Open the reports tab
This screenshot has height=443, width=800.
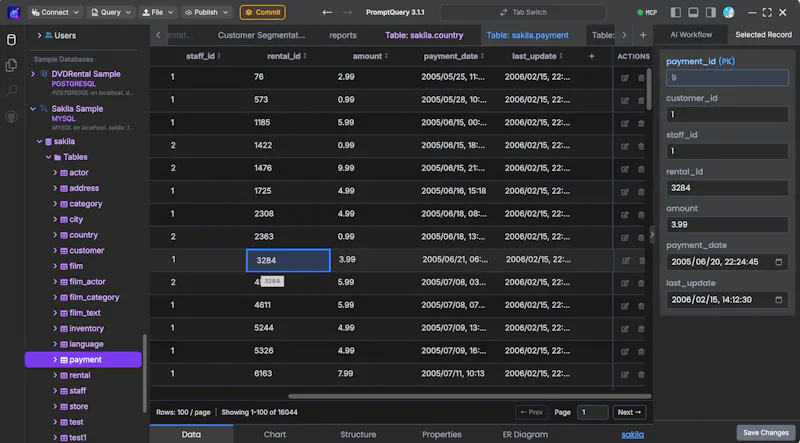pyautogui.click(x=343, y=35)
